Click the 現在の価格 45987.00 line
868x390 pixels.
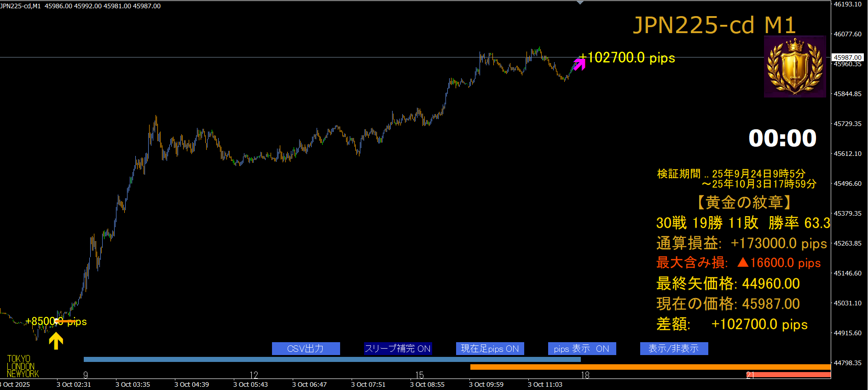click(x=728, y=304)
